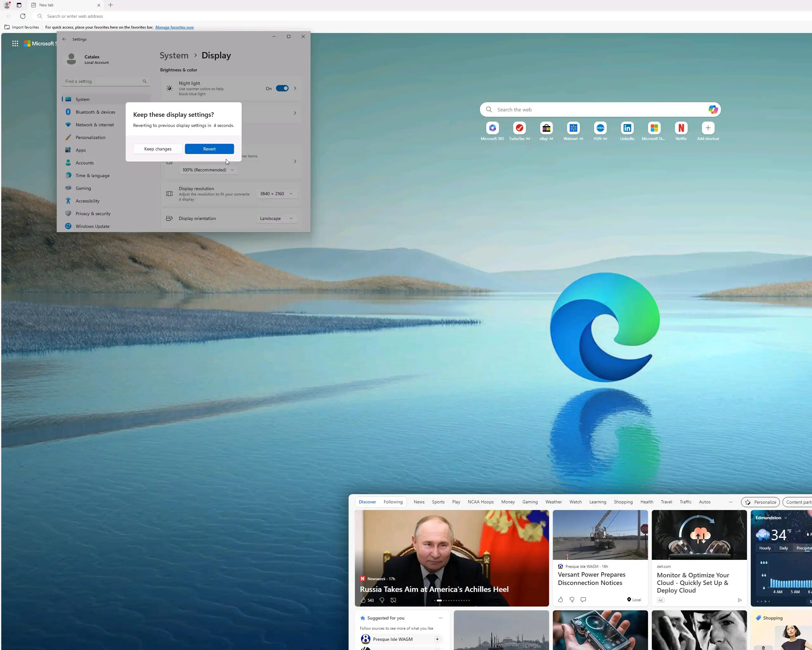The image size is (812, 650).
Task: Open the Display resolution 3840 × 2160 dropdown
Action: (277, 194)
